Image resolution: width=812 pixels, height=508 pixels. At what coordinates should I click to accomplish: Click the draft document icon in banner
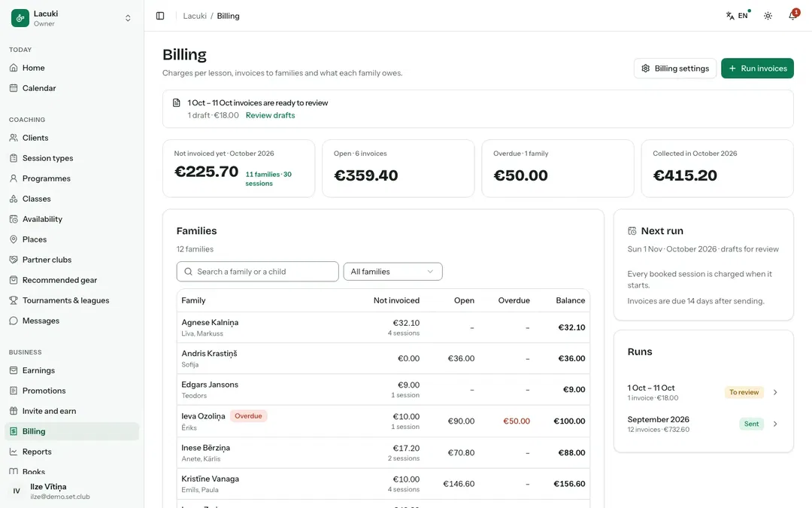click(176, 102)
